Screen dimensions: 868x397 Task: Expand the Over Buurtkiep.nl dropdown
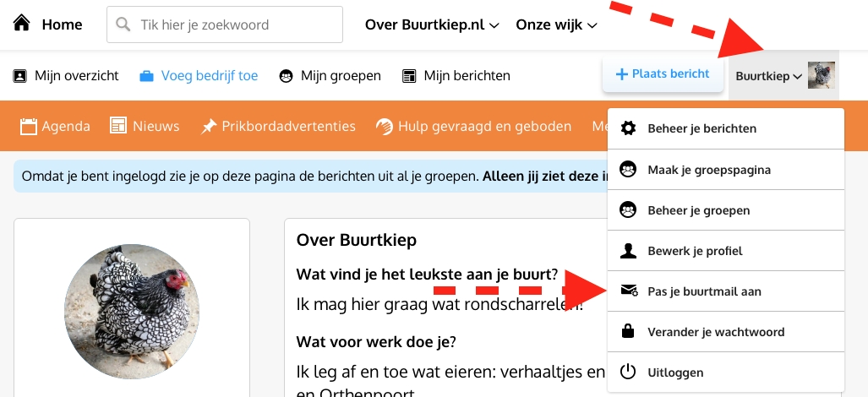[431, 24]
